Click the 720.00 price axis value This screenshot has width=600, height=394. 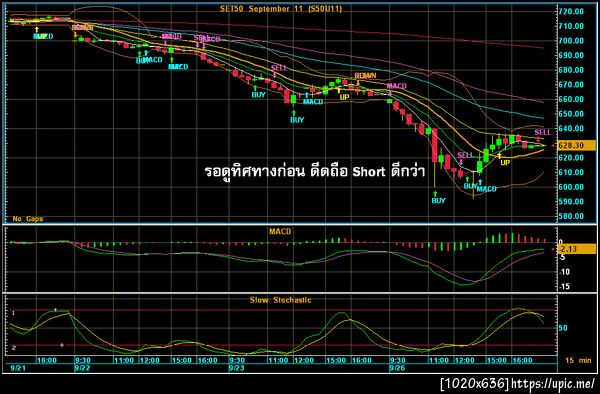point(571,11)
